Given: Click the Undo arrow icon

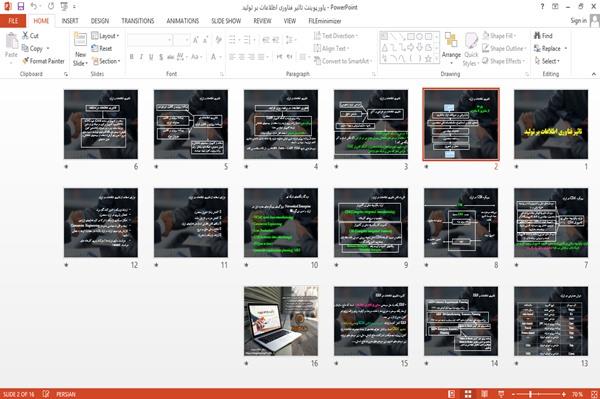Looking at the screenshot, I should click(x=34, y=7).
